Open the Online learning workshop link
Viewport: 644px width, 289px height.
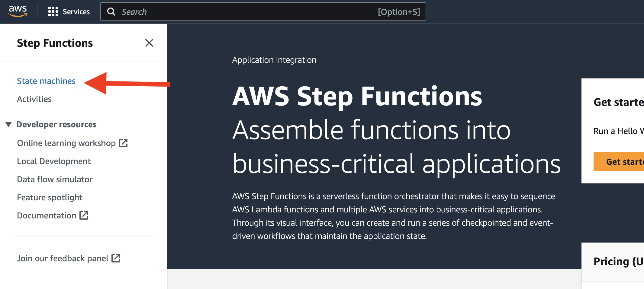66,143
